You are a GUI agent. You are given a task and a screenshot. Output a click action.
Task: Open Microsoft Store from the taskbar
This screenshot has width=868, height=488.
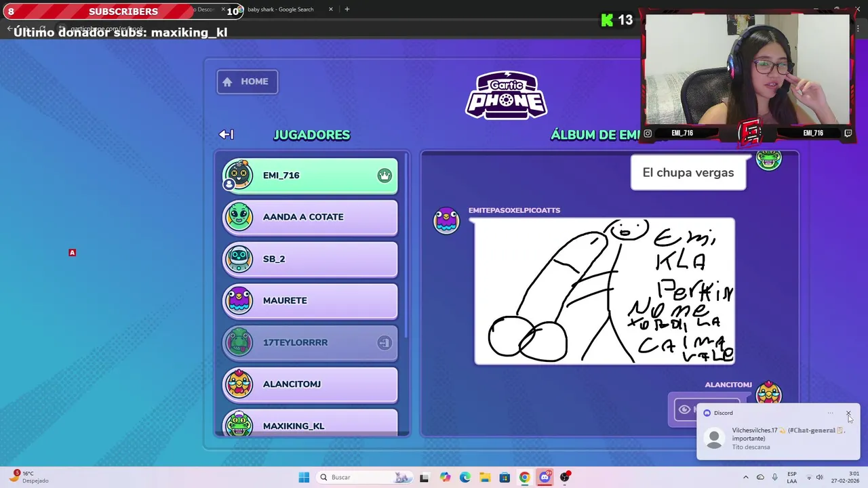click(x=505, y=477)
